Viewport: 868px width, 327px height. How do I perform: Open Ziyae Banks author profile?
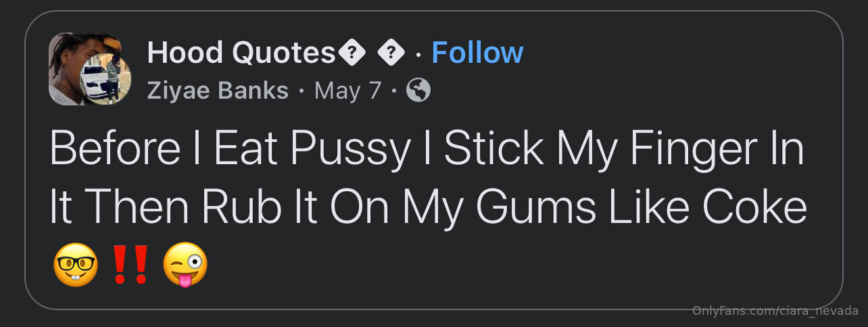pos(218,91)
